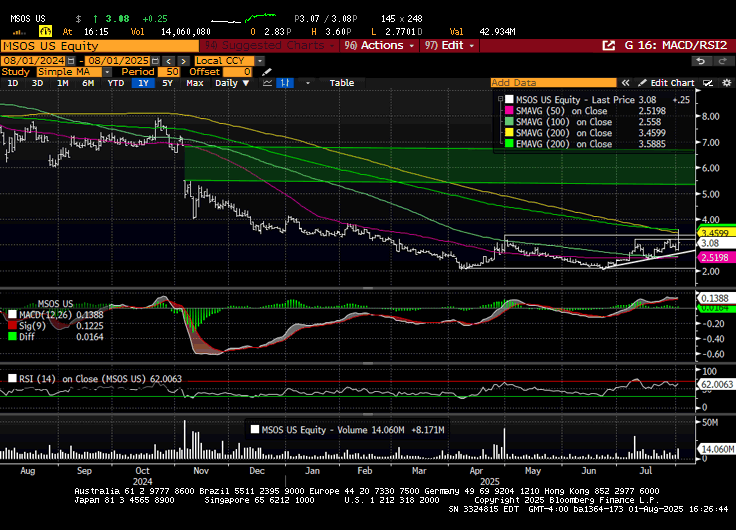Shift date range backward with left arrow

click(x=169, y=61)
